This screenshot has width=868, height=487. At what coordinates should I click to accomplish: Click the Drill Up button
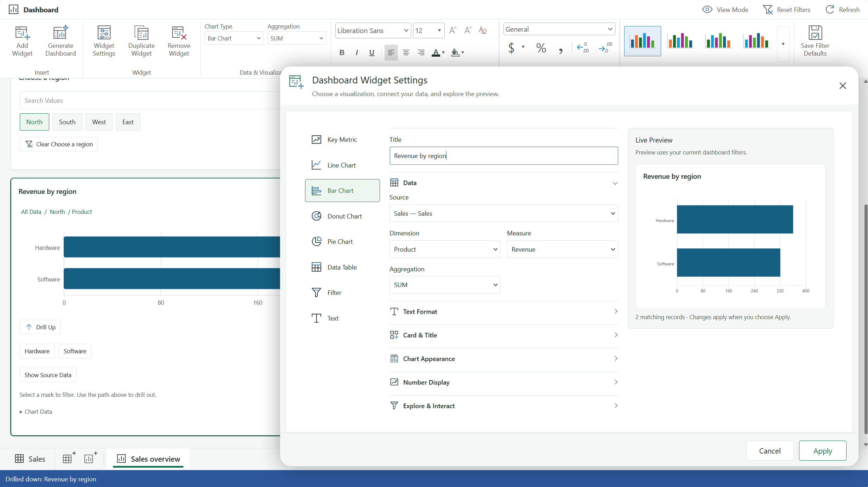click(40, 327)
